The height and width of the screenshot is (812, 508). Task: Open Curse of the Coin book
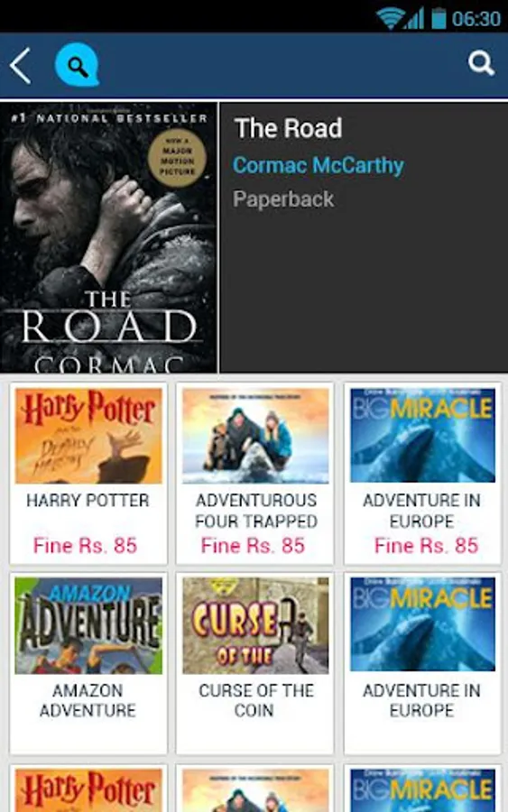(x=255, y=663)
